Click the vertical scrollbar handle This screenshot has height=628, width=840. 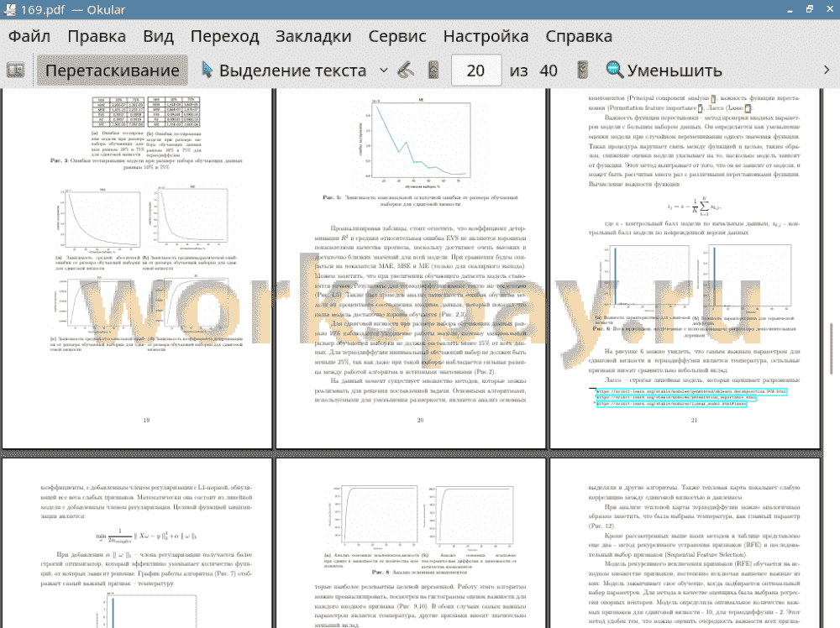pyautogui.click(x=832, y=349)
